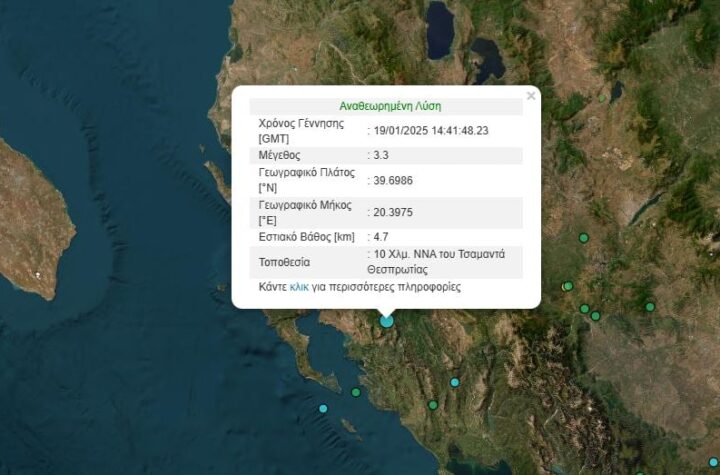Screen dimensions: 720x475
Task: Click green marker touching popup's right edge
Action: pyautogui.click(x=567, y=286)
